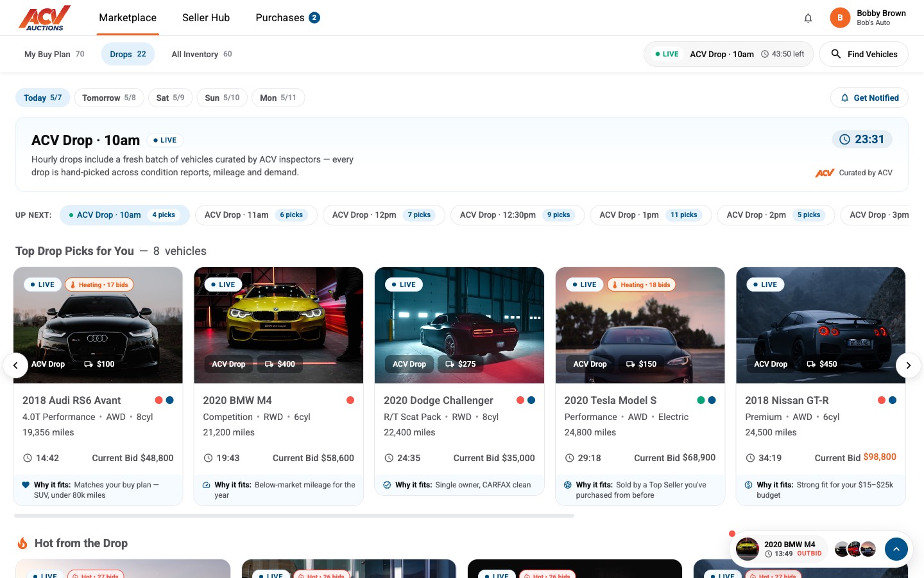The image size is (924, 578).
Task: Click the $150 transport fee icon on the Tesla
Action: pos(631,364)
